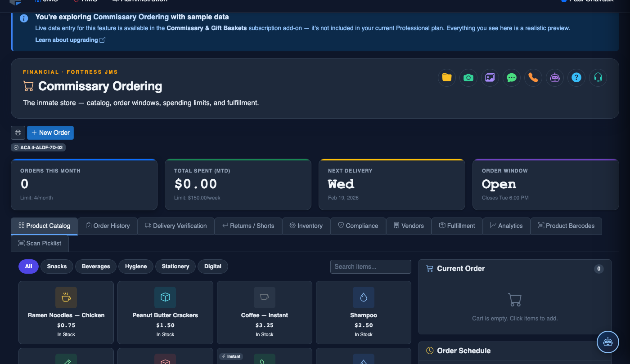This screenshot has width=630, height=364.
Task: Filter the catalog by Beverages
Action: pos(96,266)
